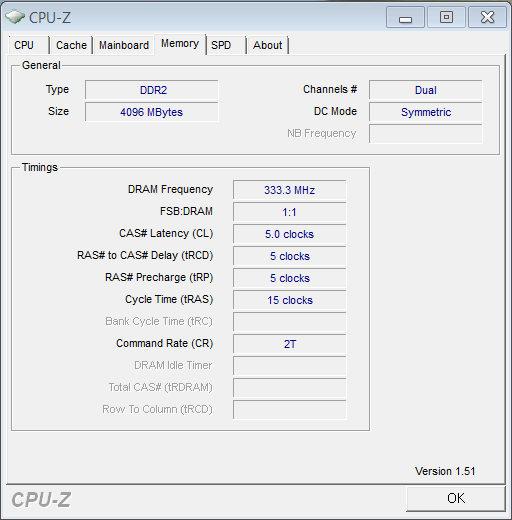Click the empty Row To Column field
512x520 pixels.
click(290, 410)
